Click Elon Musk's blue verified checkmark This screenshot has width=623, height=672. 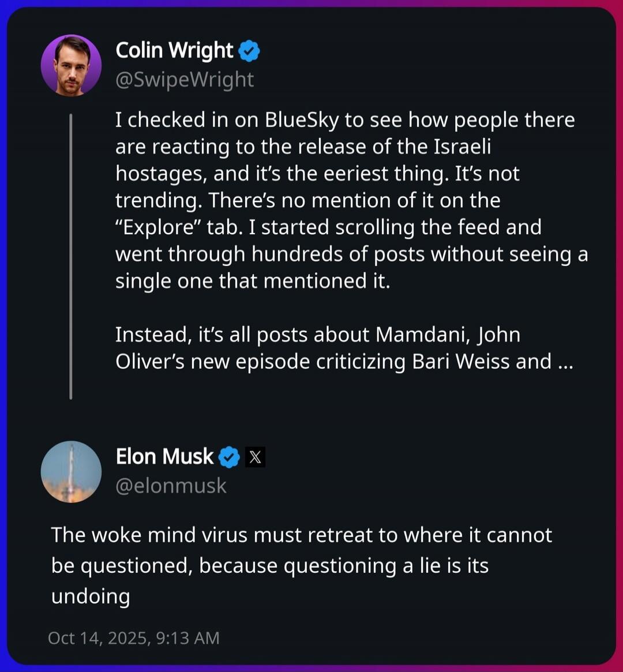(x=230, y=457)
